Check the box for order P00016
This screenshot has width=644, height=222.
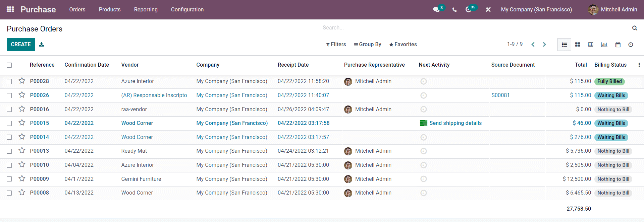coord(9,109)
